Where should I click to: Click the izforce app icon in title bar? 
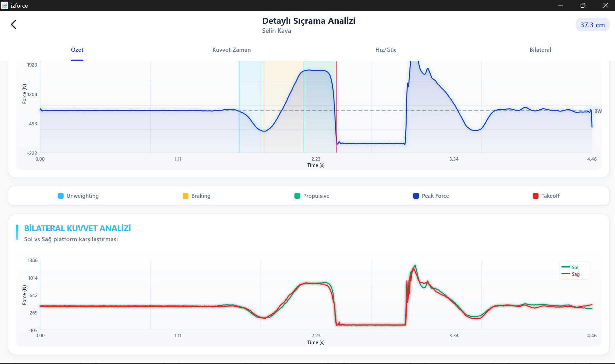[x=5, y=5]
